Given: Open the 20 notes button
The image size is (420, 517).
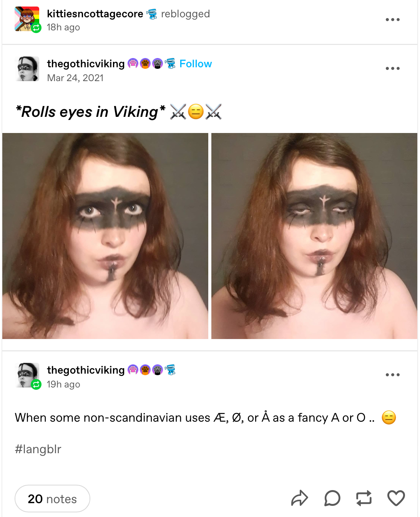Looking at the screenshot, I should click(x=52, y=499).
